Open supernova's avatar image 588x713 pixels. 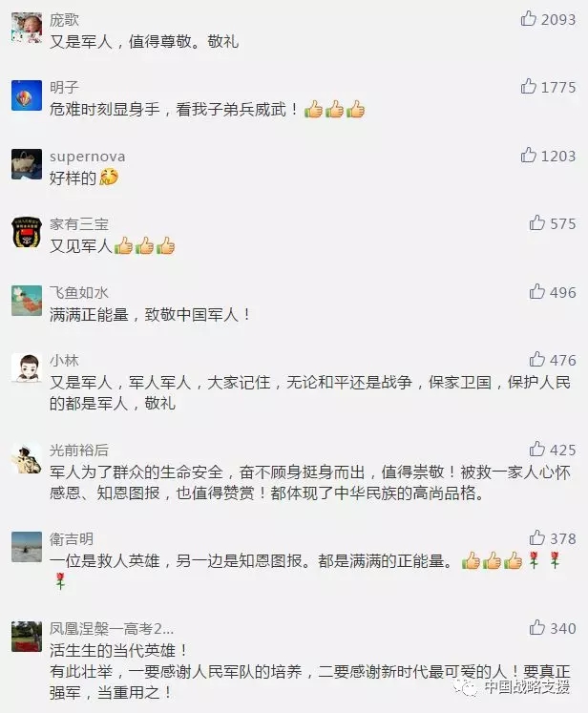[27, 164]
